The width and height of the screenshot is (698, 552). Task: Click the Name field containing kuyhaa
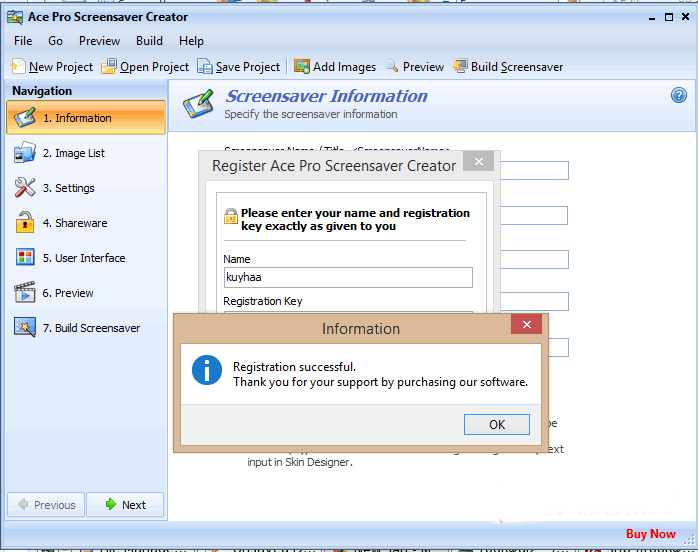tap(348, 277)
